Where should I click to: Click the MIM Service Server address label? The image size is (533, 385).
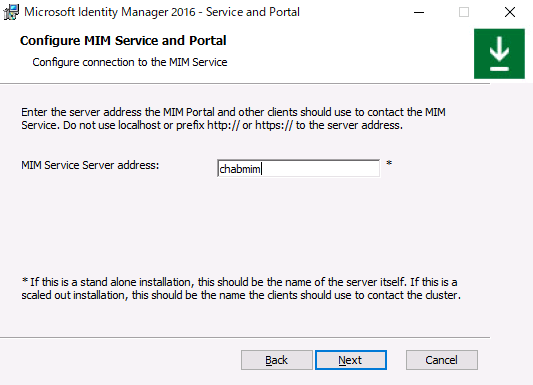point(90,165)
